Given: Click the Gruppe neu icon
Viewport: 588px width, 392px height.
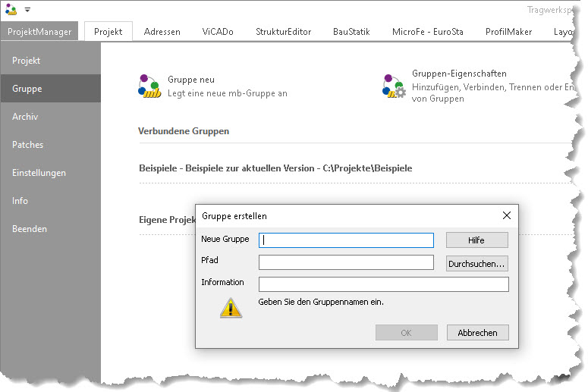Looking at the screenshot, I should pyautogui.click(x=149, y=86).
